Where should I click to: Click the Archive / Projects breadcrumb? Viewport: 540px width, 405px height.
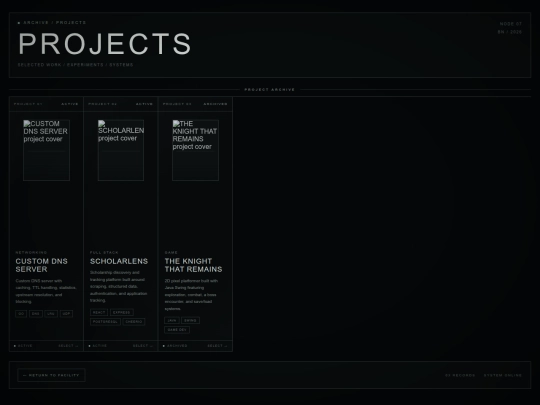54,23
